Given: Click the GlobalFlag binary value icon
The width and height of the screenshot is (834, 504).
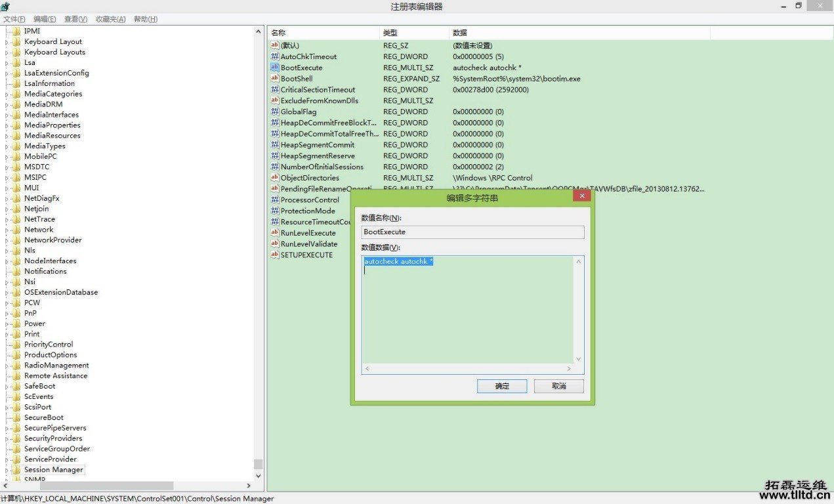Looking at the screenshot, I should tap(275, 112).
